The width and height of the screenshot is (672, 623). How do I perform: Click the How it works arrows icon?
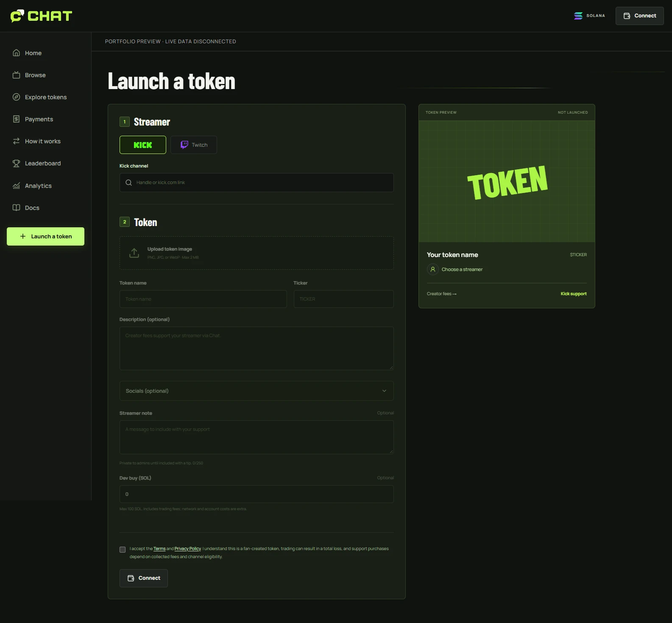[17, 141]
